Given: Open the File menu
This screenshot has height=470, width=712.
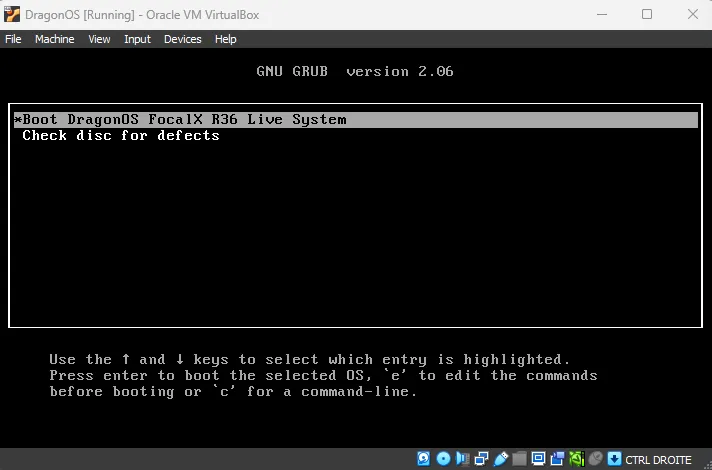Looking at the screenshot, I should tap(13, 39).
